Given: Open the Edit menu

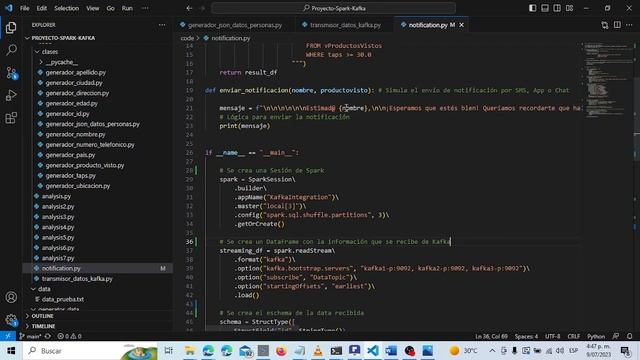Looking at the screenshot, I should [42, 8].
